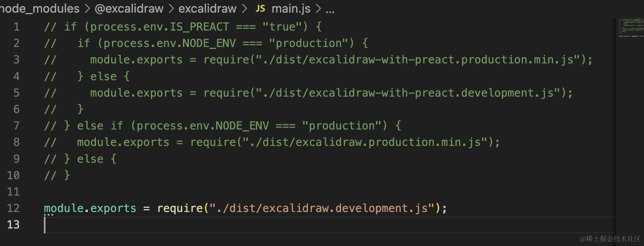Click else if comment on line 7
This screenshot has width=644, height=246.
pos(100,126)
